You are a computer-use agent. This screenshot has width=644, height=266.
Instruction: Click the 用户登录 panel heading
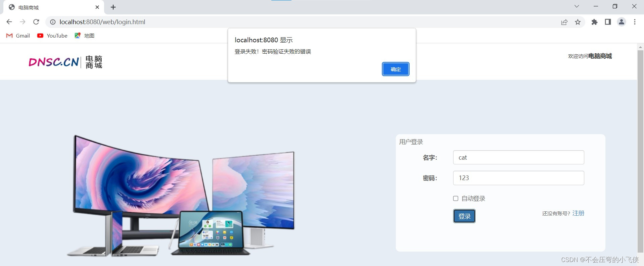pyautogui.click(x=411, y=142)
